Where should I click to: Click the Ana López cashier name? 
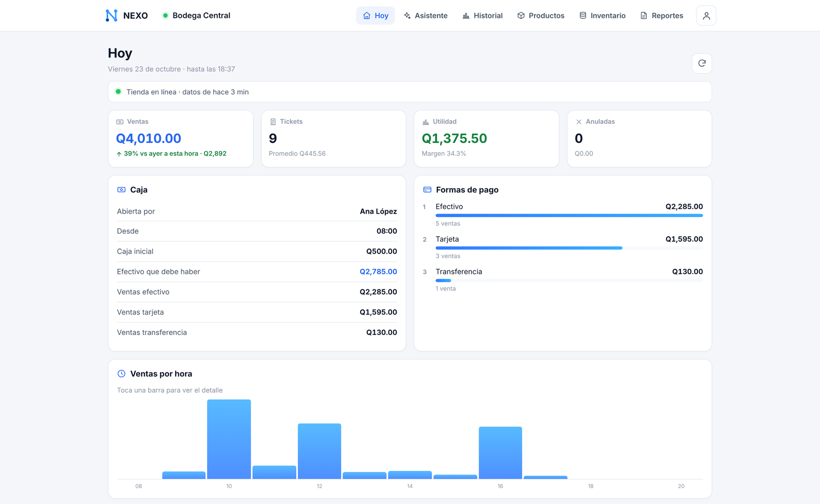coord(378,211)
